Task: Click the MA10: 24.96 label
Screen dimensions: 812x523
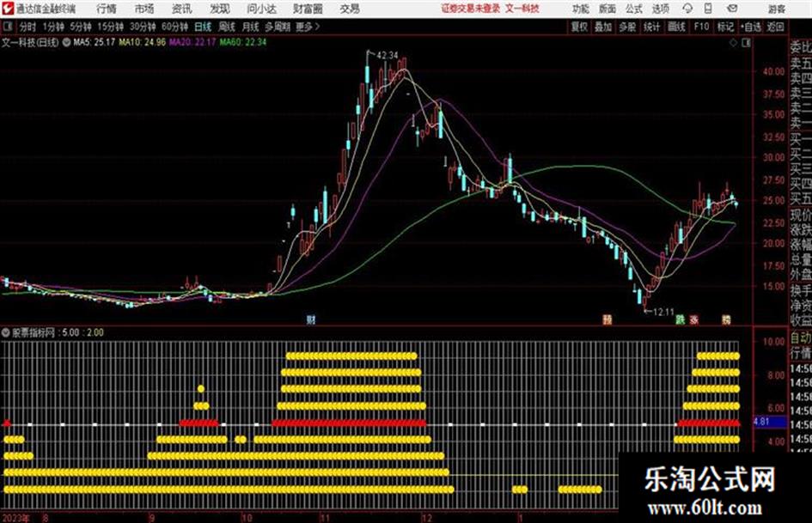Action: pos(143,42)
